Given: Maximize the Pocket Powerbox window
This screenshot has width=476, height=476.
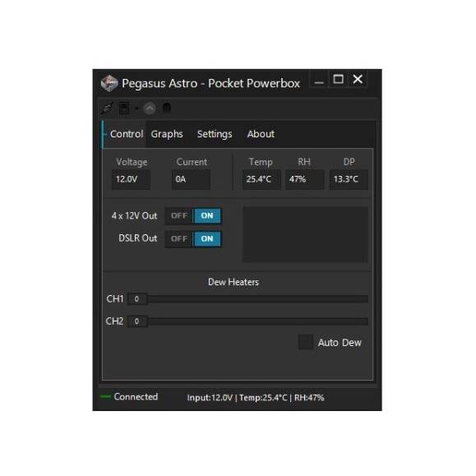Looking at the screenshot, I should click(338, 80).
